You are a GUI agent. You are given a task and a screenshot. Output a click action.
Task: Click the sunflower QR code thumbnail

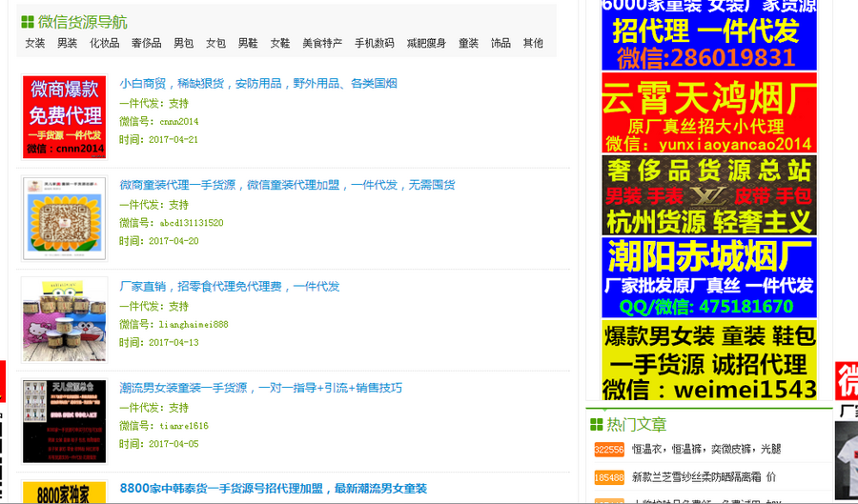tap(65, 219)
